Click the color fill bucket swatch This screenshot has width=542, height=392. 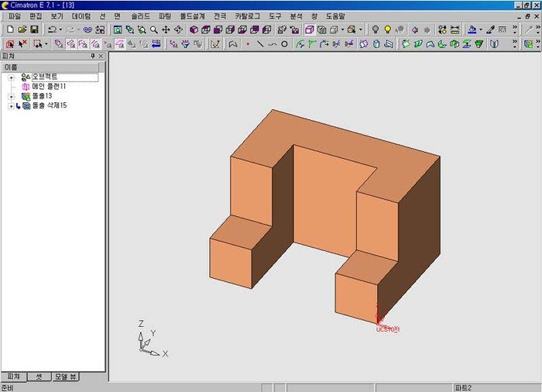pos(472,29)
